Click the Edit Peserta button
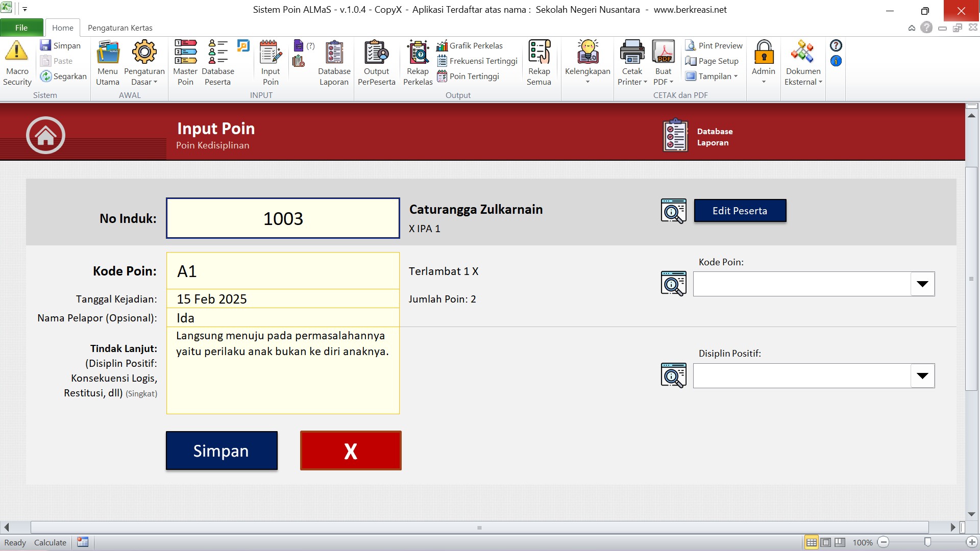Image resolution: width=980 pixels, height=551 pixels. (740, 211)
